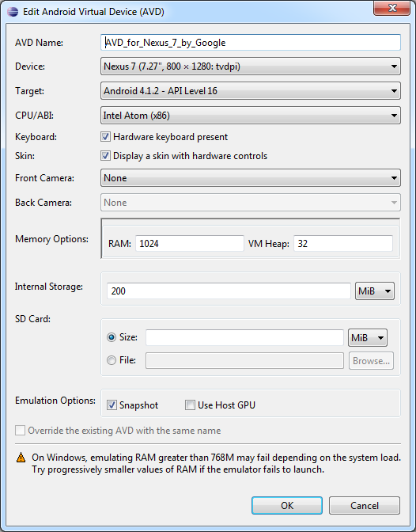Click the Cancel button
Screen dimensions: 416x532
point(365,506)
